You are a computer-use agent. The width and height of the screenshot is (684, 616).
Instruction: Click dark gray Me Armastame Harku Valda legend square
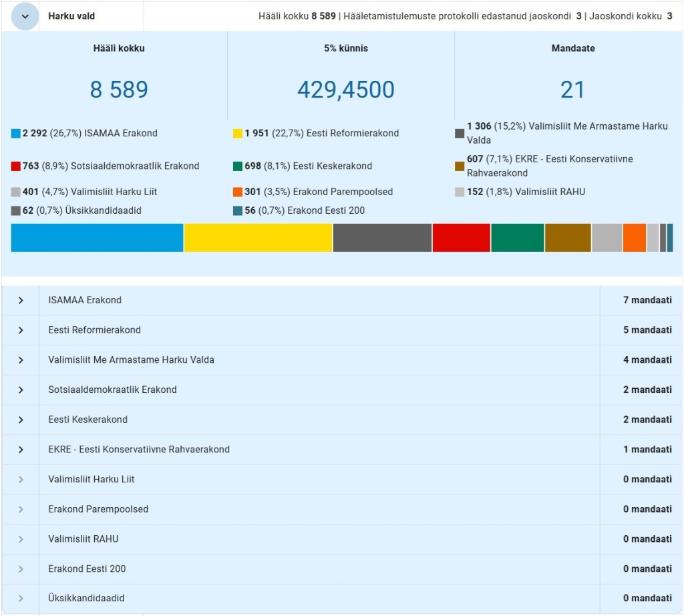460,134
